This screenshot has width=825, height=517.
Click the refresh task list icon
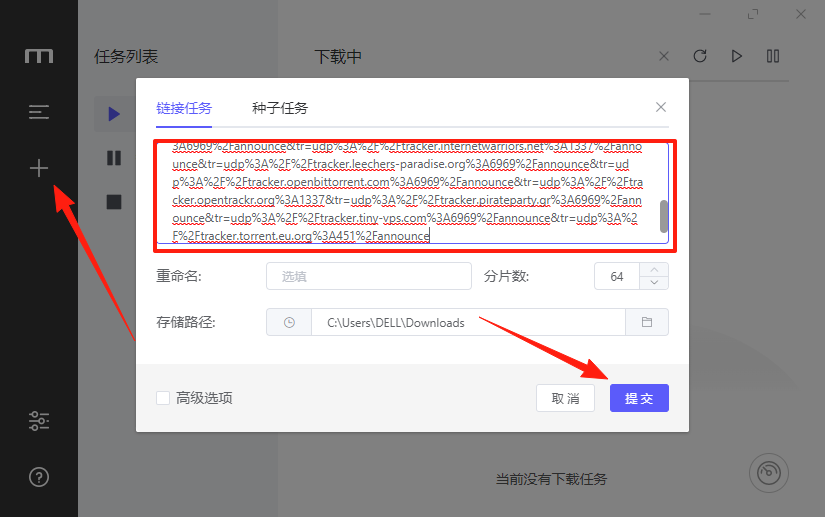[x=700, y=57]
